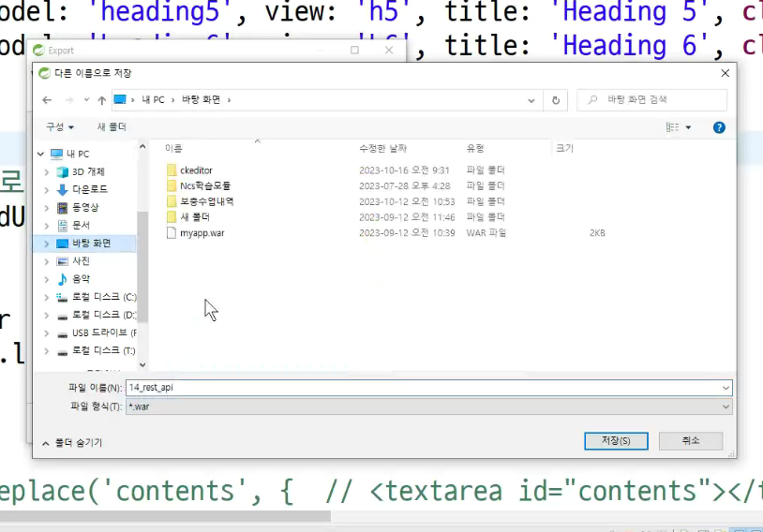
Task: Refresh the folder view
Action: click(x=556, y=100)
